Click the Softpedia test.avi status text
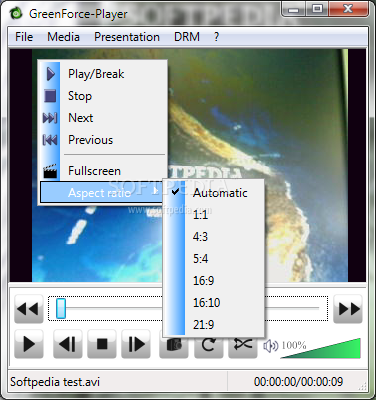376x400 pixels. click(55, 382)
